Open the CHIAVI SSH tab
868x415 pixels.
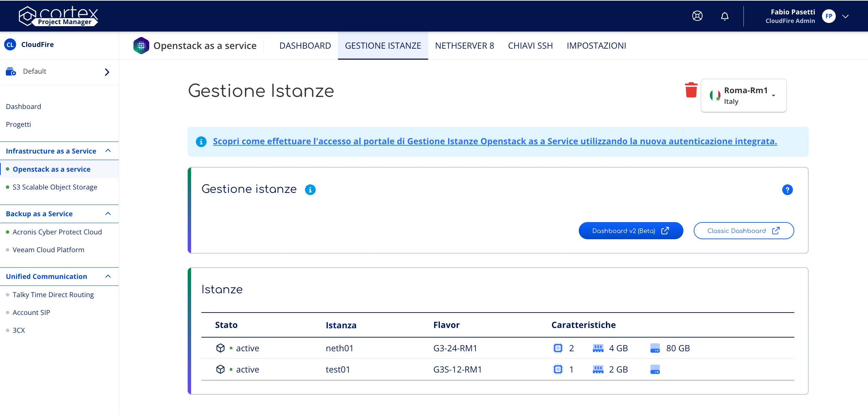pyautogui.click(x=530, y=46)
